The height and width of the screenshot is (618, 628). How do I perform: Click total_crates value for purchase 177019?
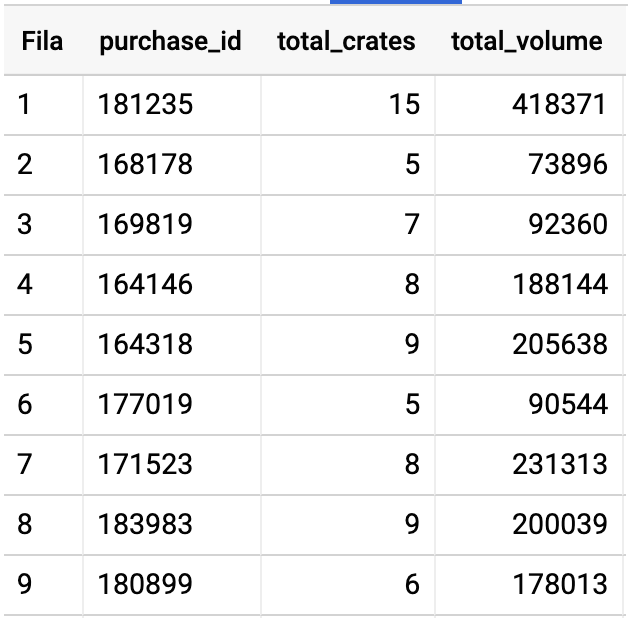[412, 404]
